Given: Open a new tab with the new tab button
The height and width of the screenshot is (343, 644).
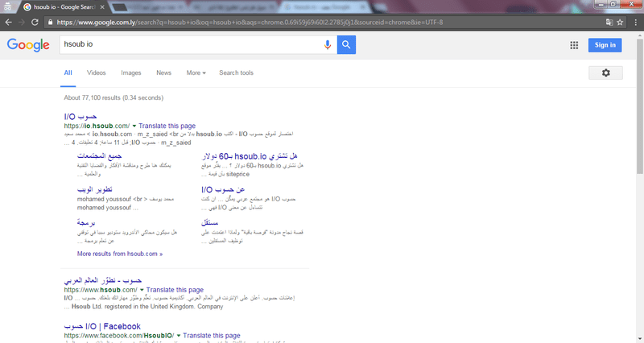Looking at the screenshot, I should pyautogui.click(x=119, y=7).
